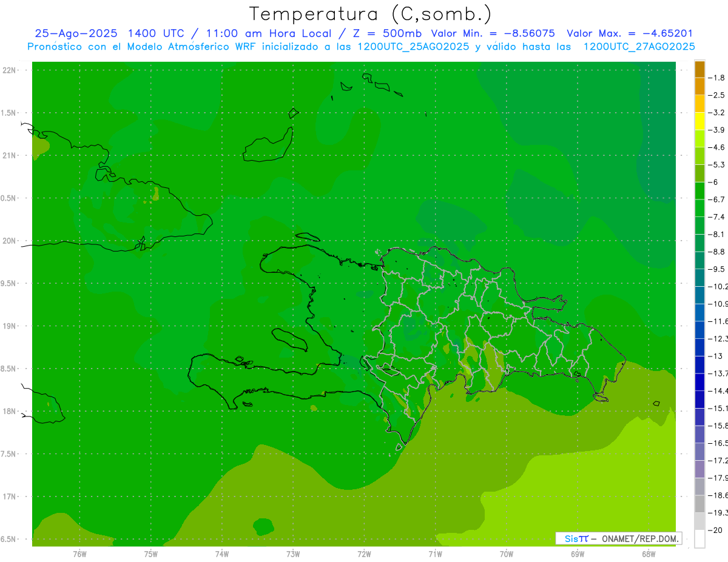Click the -13 colorbar value label
The width and height of the screenshot is (728, 562).
[x=716, y=356]
